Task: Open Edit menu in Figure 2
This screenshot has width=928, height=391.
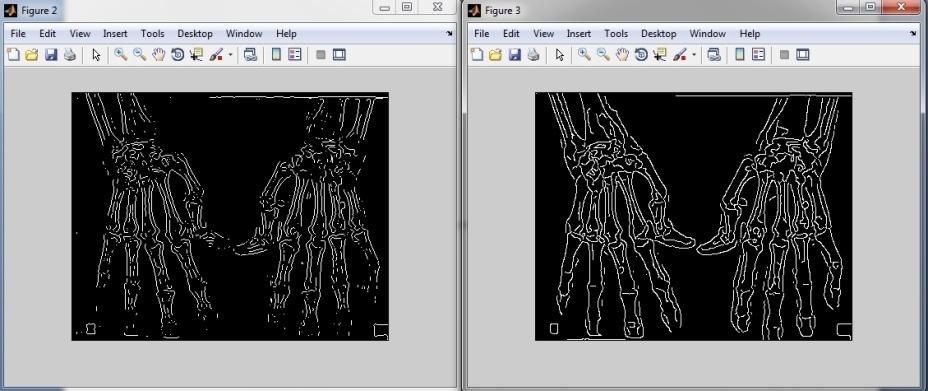Action: click(x=47, y=34)
